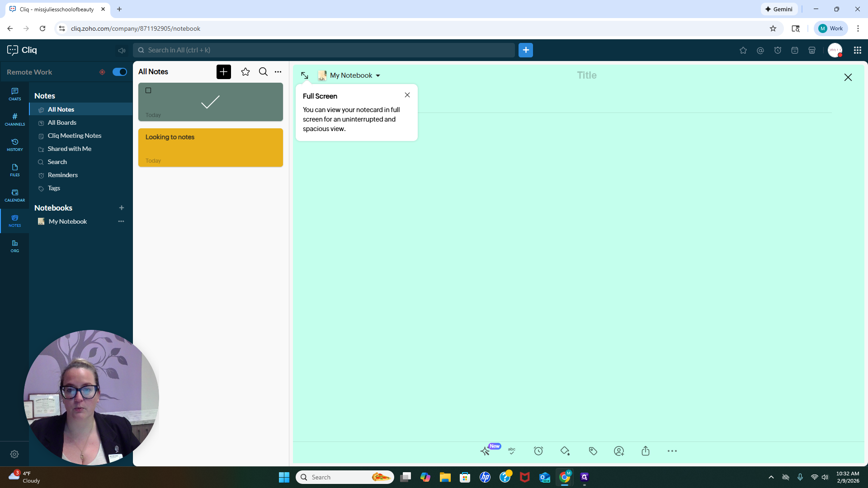Mute the Cliq sound speaker icon
Image resolution: width=868 pixels, height=488 pixels.
tap(122, 50)
